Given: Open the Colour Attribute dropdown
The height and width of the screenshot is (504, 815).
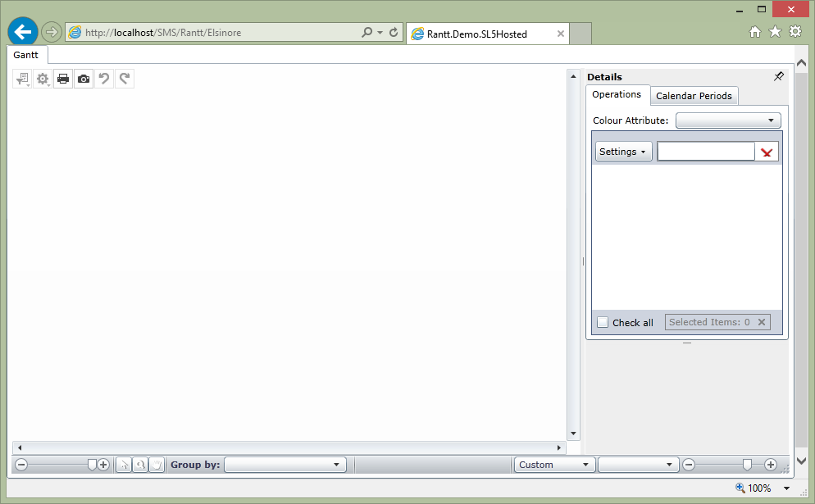Looking at the screenshot, I should (728, 120).
